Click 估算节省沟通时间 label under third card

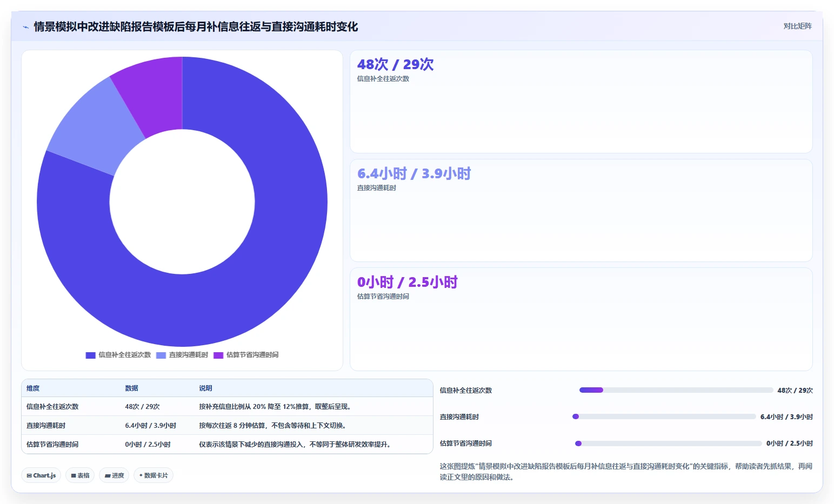pos(383,297)
